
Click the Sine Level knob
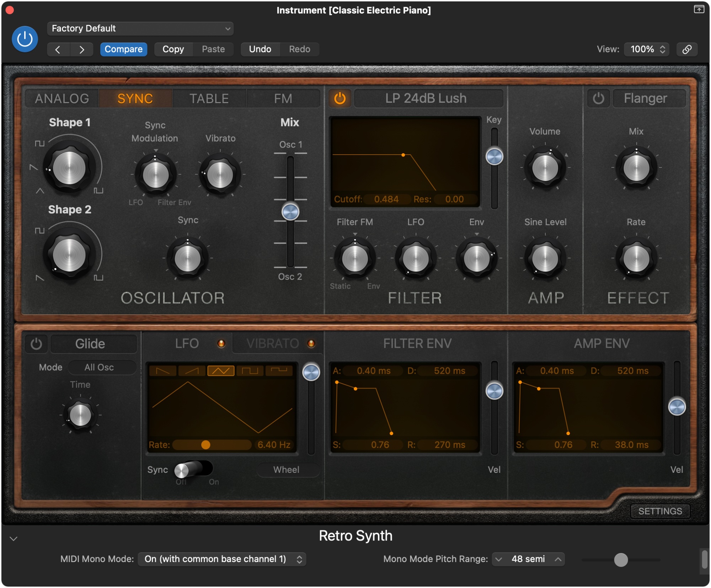point(545,258)
